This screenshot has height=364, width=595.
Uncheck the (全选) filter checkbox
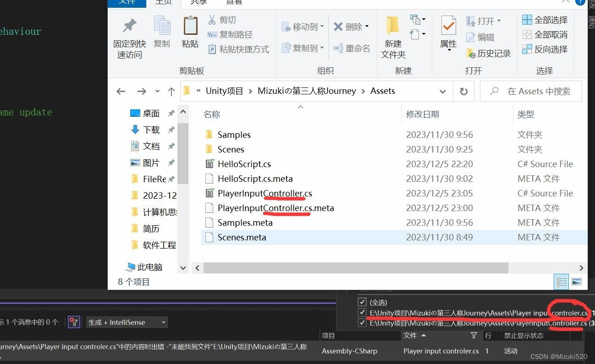362,302
